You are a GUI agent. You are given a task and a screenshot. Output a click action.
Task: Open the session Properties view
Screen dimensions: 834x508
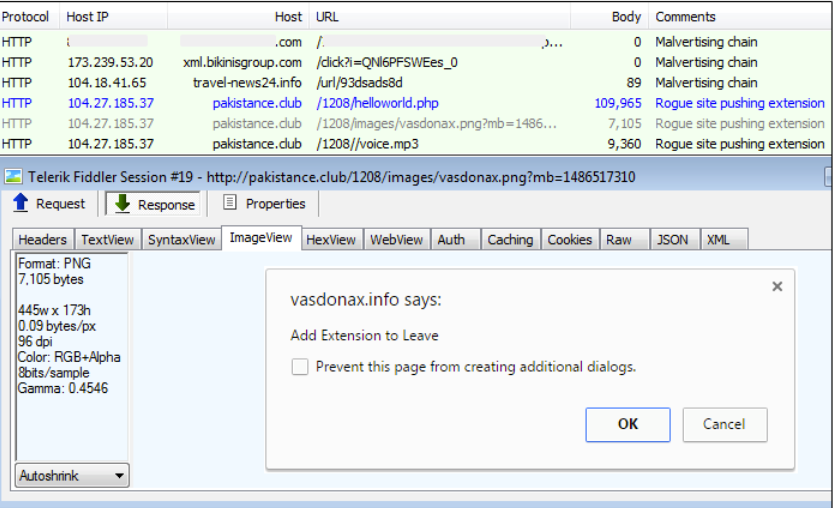coord(265,204)
